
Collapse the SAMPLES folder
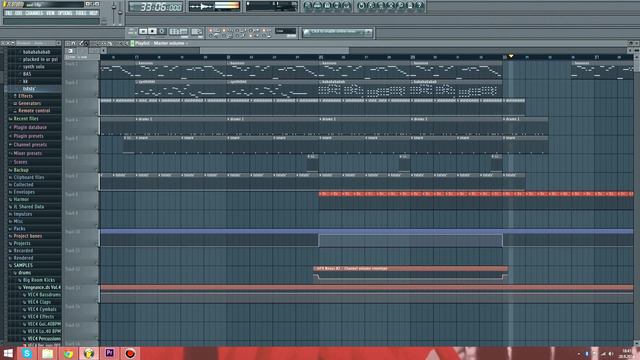23,265
